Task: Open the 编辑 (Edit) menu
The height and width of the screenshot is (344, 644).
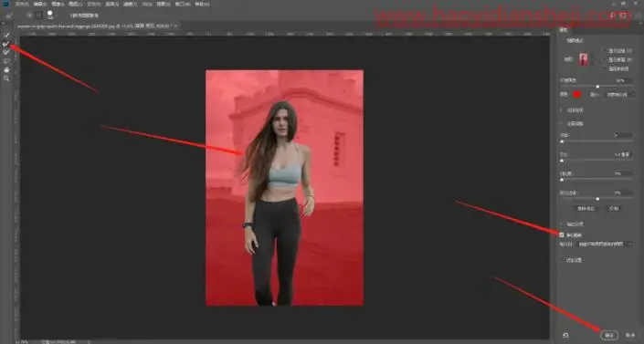Action: [39, 4]
